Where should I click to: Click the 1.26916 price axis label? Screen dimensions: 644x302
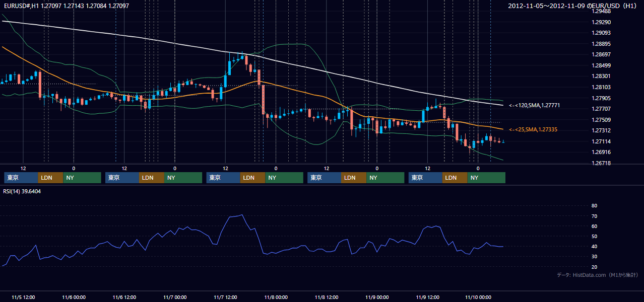(601, 152)
